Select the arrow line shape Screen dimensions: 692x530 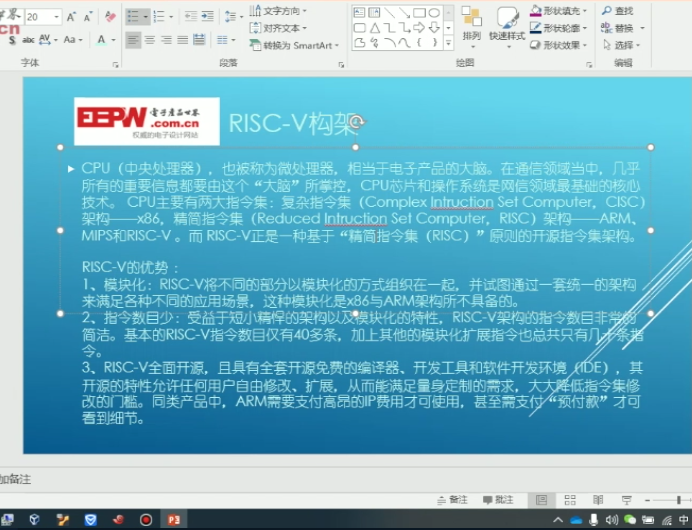tap(404, 12)
